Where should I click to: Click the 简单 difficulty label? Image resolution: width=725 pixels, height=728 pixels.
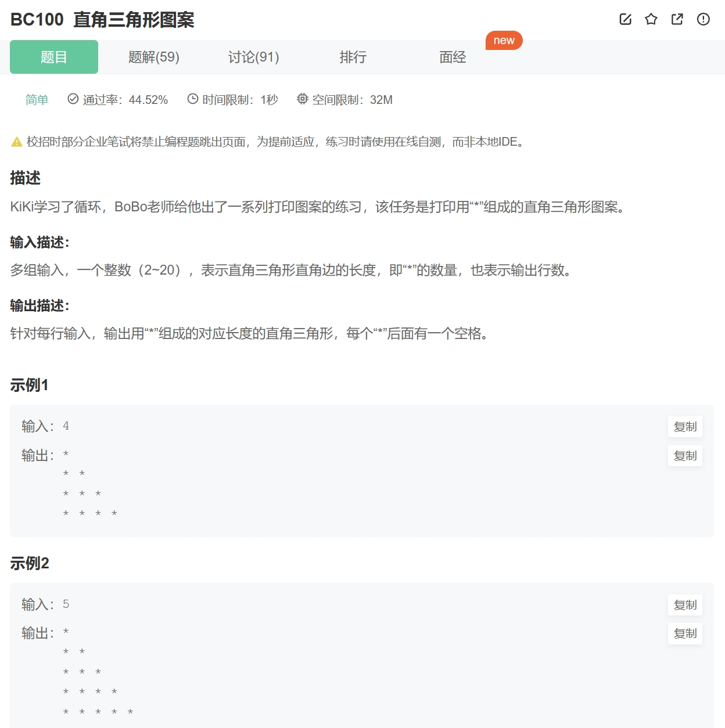point(36,99)
